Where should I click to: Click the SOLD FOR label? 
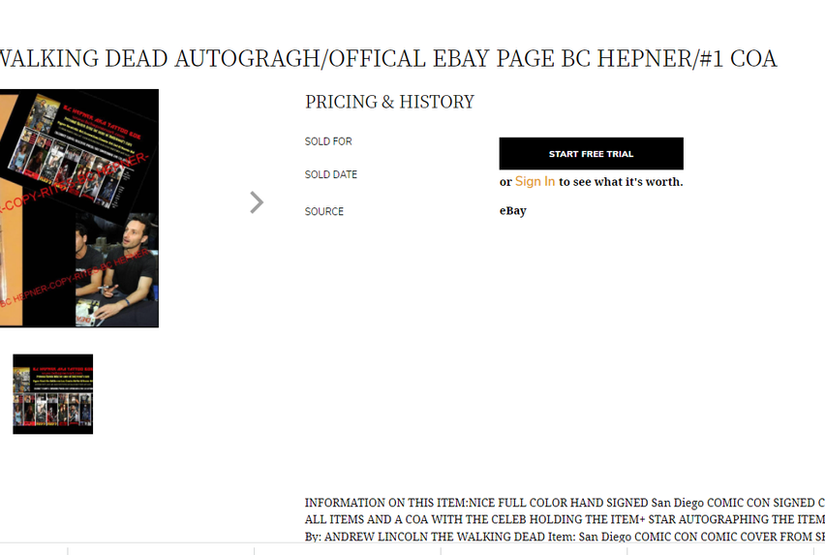point(328,142)
